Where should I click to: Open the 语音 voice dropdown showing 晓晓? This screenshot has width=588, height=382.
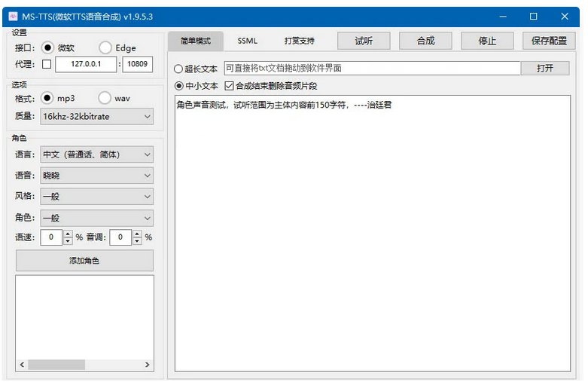pyautogui.click(x=96, y=176)
